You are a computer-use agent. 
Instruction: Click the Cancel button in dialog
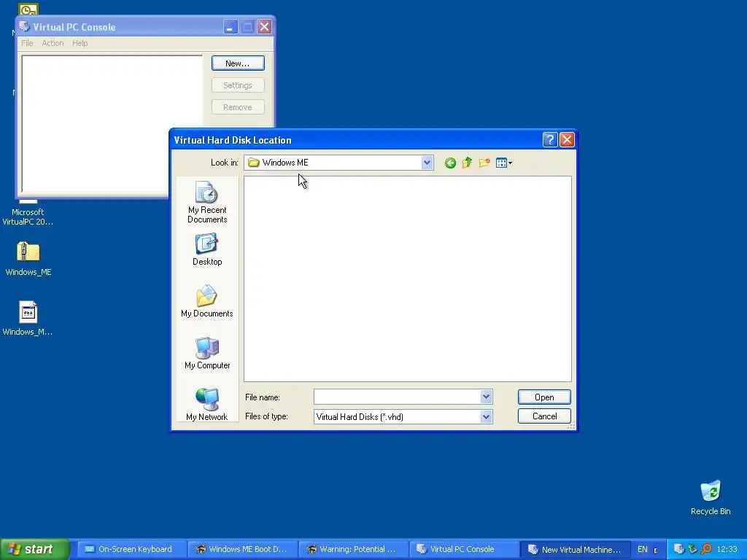pyautogui.click(x=544, y=416)
